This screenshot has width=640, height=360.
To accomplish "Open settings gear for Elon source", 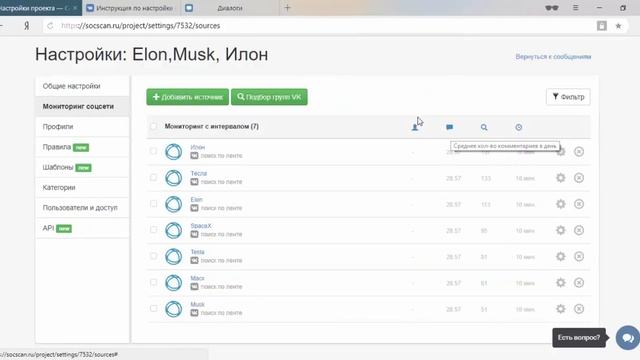I will (560, 204).
